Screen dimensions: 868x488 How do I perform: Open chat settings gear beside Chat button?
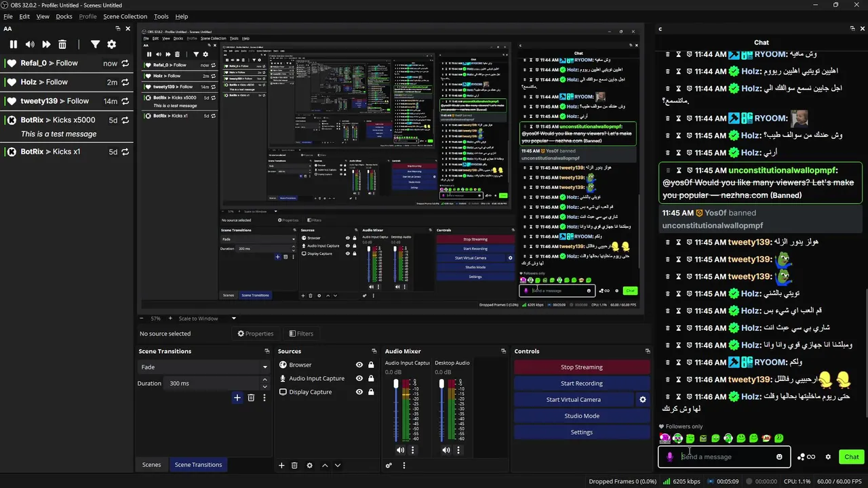828,457
